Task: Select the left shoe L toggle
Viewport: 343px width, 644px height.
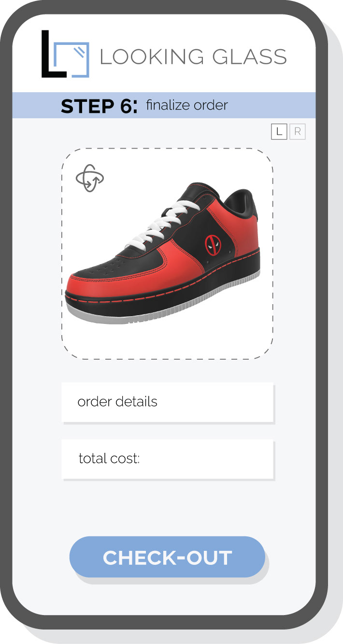Action: (x=279, y=131)
